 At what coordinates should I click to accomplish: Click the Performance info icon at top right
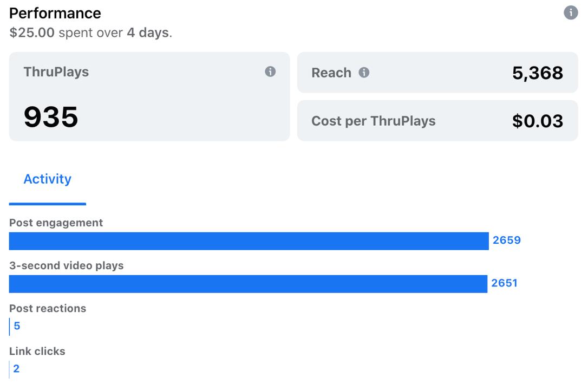tap(571, 13)
